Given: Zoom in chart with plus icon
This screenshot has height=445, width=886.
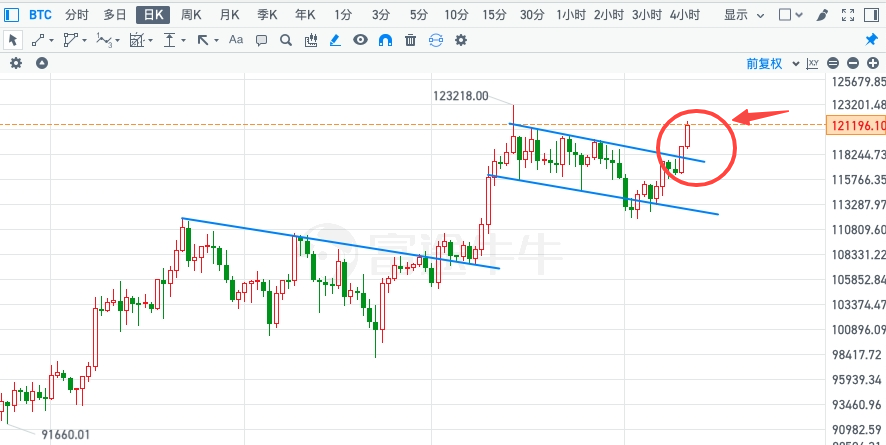Looking at the screenshot, I should coord(872,63).
